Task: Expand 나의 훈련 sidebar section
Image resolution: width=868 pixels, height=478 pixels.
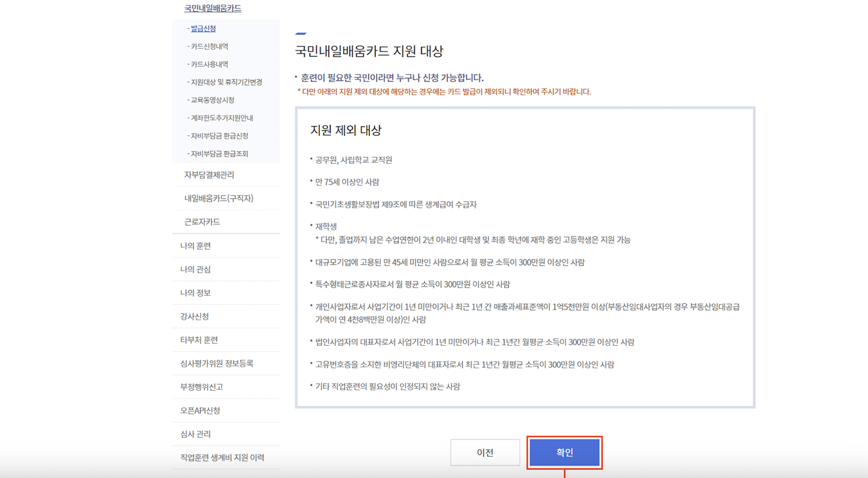Action: click(196, 246)
